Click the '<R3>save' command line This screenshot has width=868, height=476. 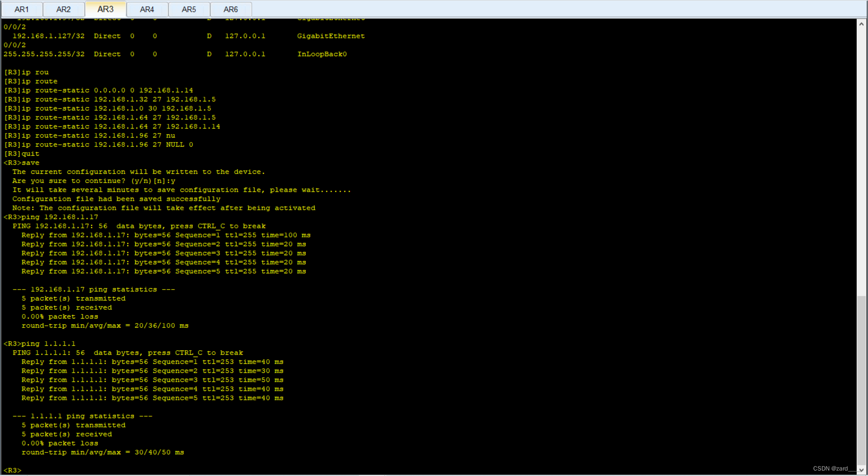point(22,162)
